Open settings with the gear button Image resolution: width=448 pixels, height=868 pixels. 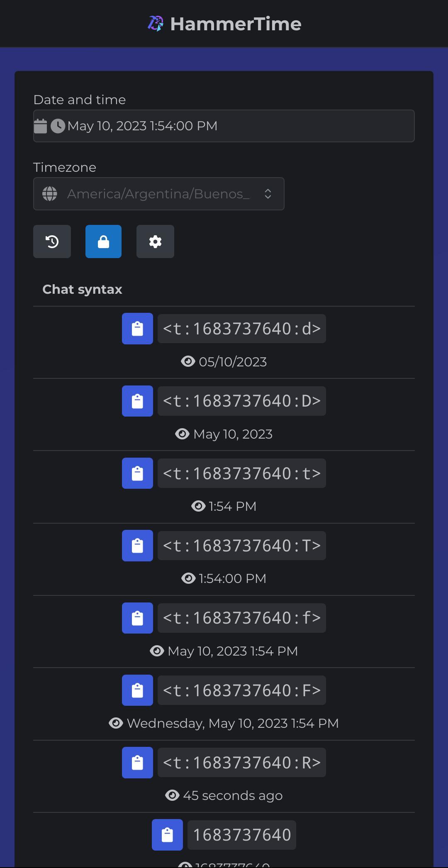point(155,241)
